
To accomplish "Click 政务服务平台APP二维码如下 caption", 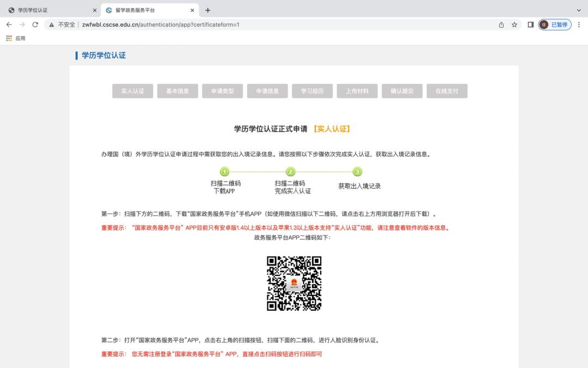I will click(x=292, y=238).
